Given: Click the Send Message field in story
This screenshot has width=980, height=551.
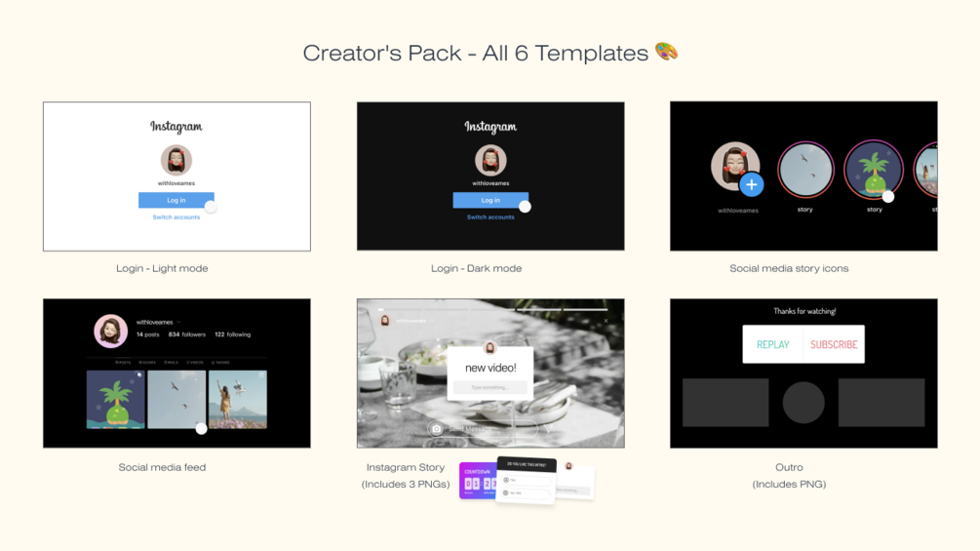Looking at the screenshot, I should (x=483, y=428).
